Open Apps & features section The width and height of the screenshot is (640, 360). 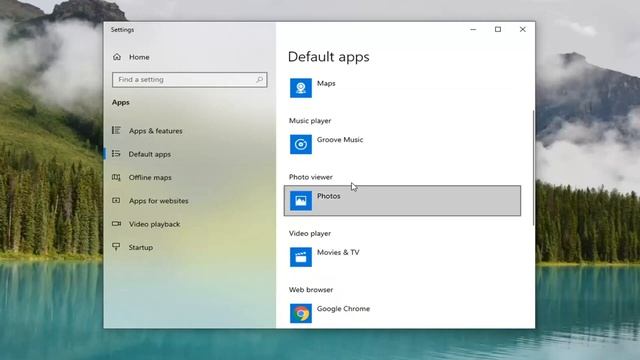click(x=156, y=131)
